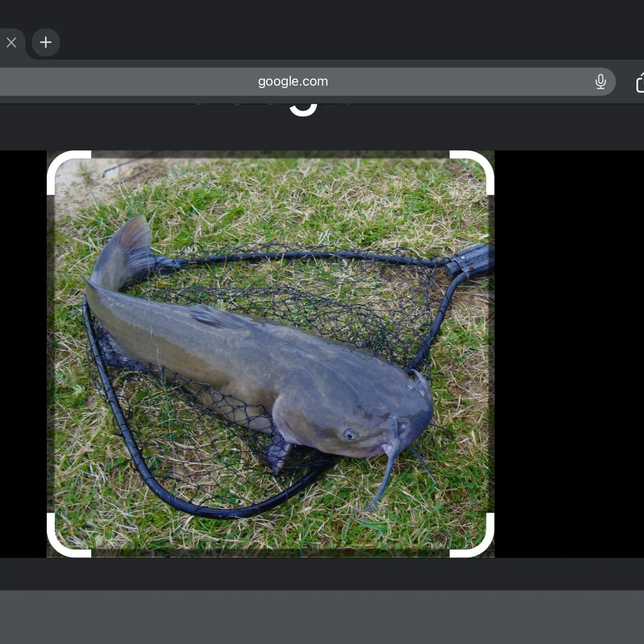Tap the microphone voice search icon

pos(601,81)
